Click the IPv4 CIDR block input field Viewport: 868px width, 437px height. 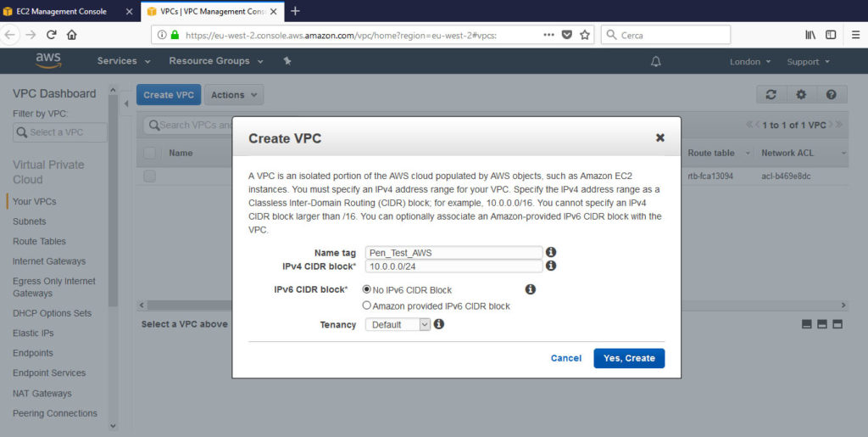pos(454,266)
